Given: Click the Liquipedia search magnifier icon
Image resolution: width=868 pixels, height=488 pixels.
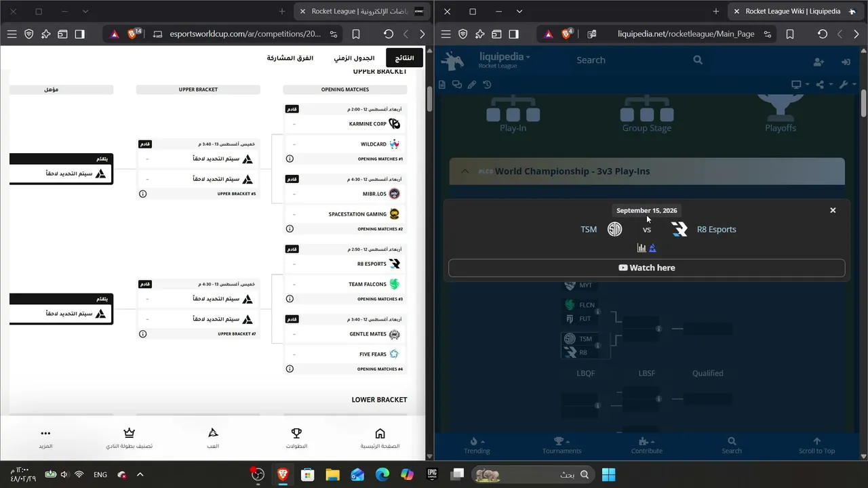Looking at the screenshot, I should 698,60.
